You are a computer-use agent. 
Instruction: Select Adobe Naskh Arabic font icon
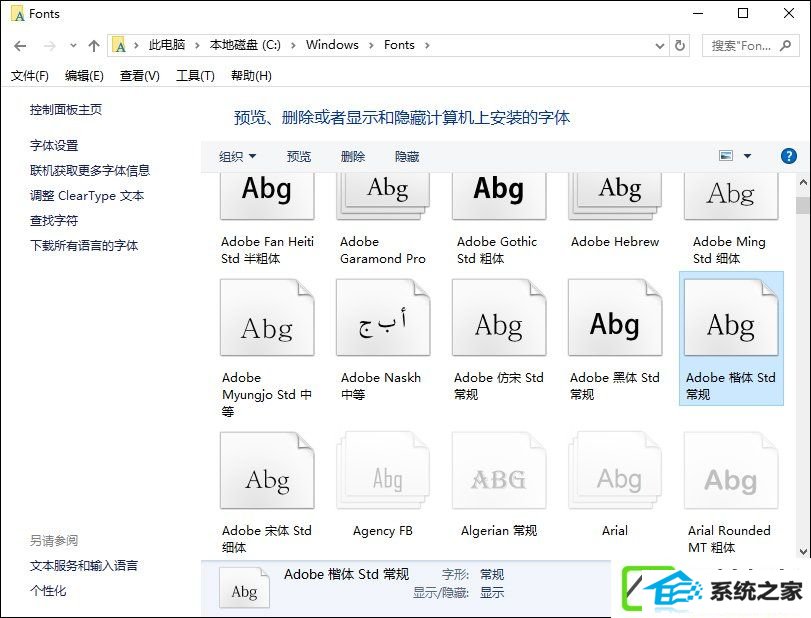383,318
